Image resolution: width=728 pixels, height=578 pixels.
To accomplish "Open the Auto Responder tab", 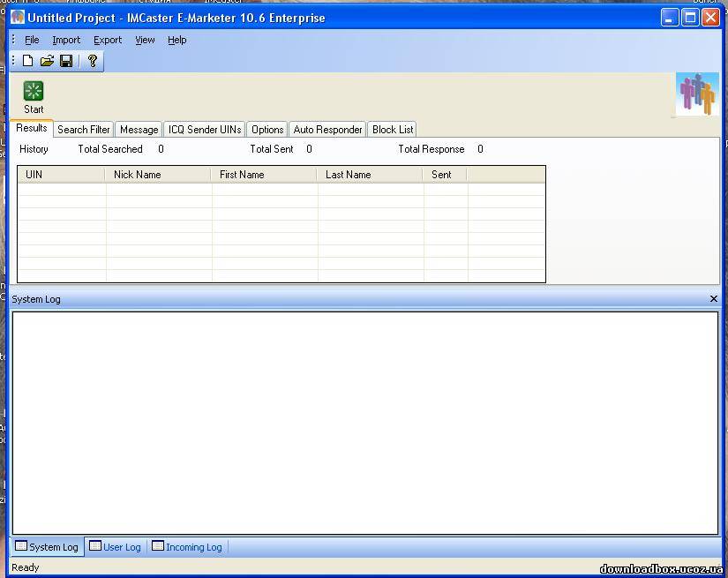I will click(327, 130).
